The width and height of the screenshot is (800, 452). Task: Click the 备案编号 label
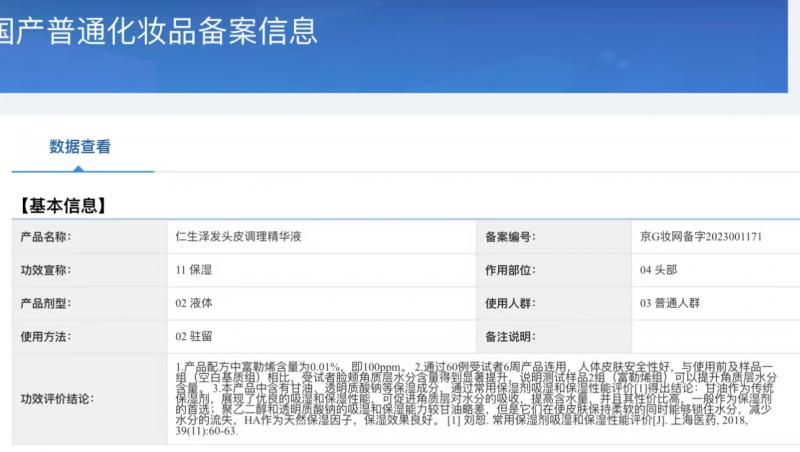click(510, 237)
